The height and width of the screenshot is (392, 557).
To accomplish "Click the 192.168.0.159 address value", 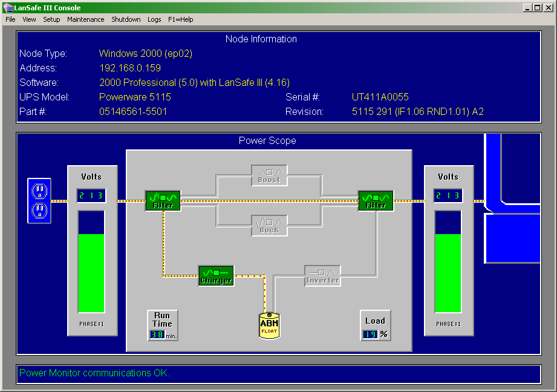I will tap(130, 68).
